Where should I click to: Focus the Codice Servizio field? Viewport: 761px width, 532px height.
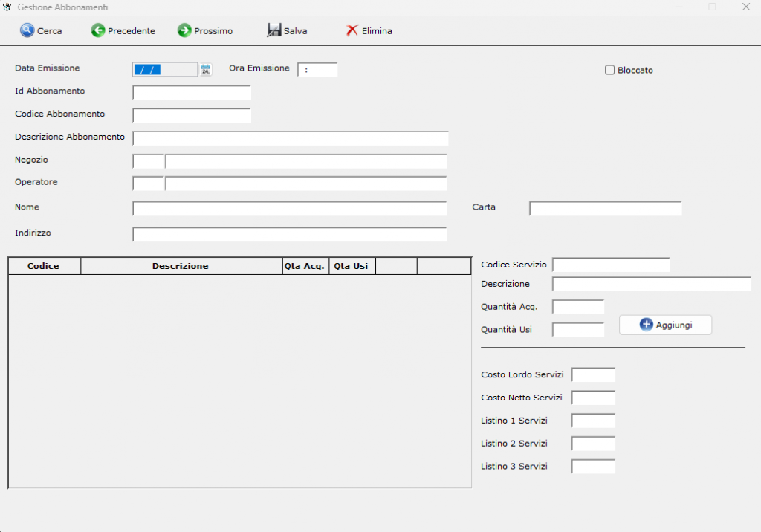click(x=611, y=265)
